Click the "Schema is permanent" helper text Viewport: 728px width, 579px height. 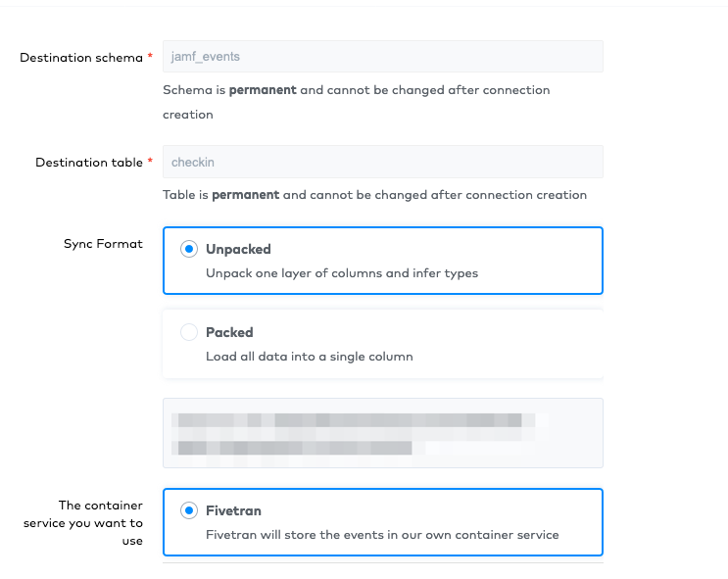[356, 90]
